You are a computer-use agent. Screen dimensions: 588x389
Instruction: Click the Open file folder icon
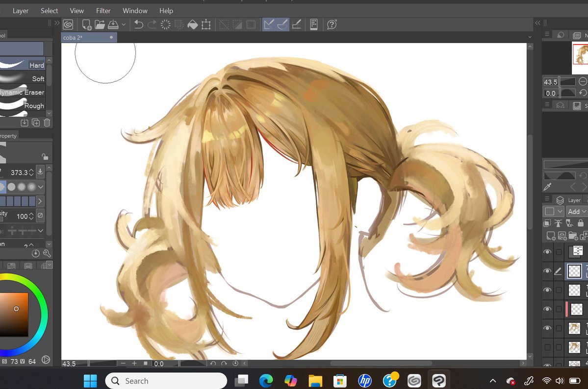(100, 24)
